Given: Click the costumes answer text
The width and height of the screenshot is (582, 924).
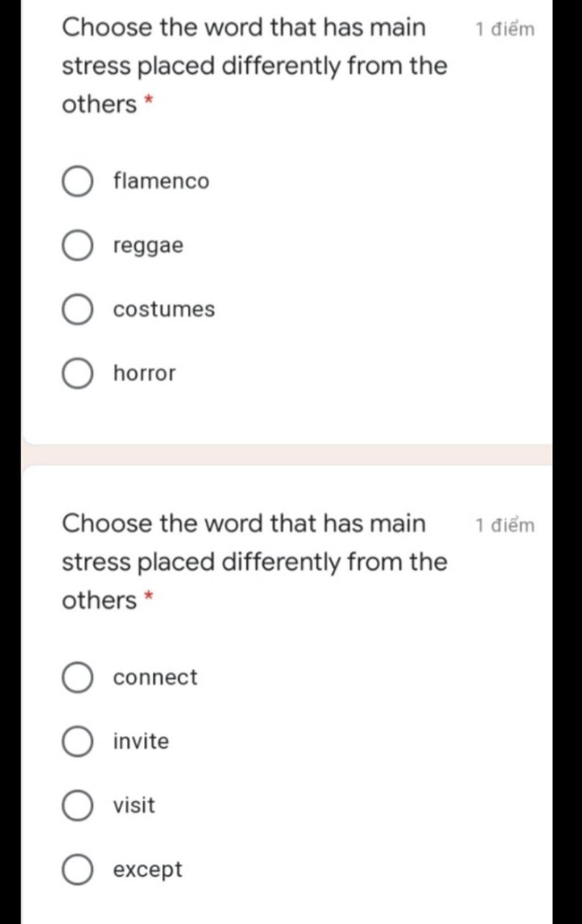Looking at the screenshot, I should point(164,310).
